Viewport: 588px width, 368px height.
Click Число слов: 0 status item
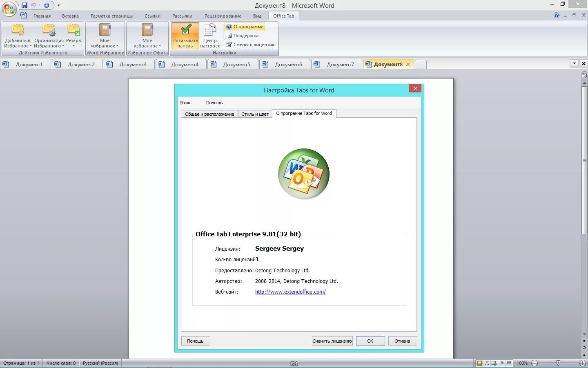(61, 363)
